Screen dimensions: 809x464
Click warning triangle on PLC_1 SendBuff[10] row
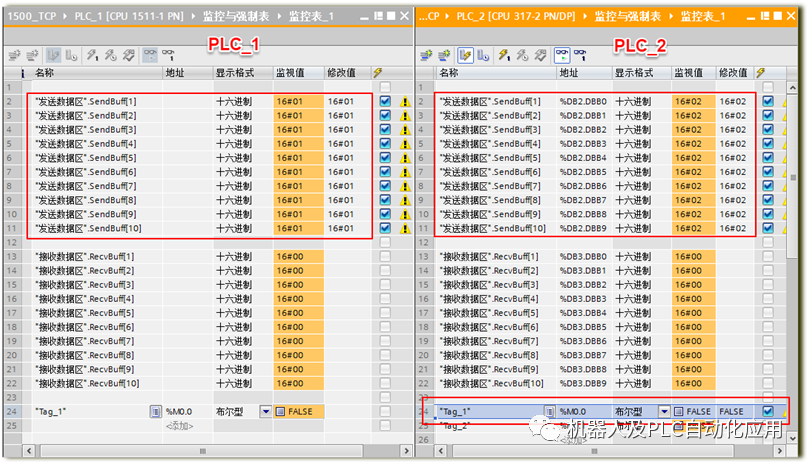(x=406, y=228)
